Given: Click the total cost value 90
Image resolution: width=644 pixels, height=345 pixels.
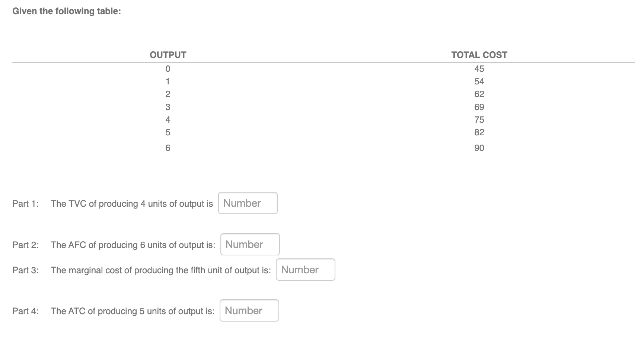Looking at the screenshot, I should [479, 148].
